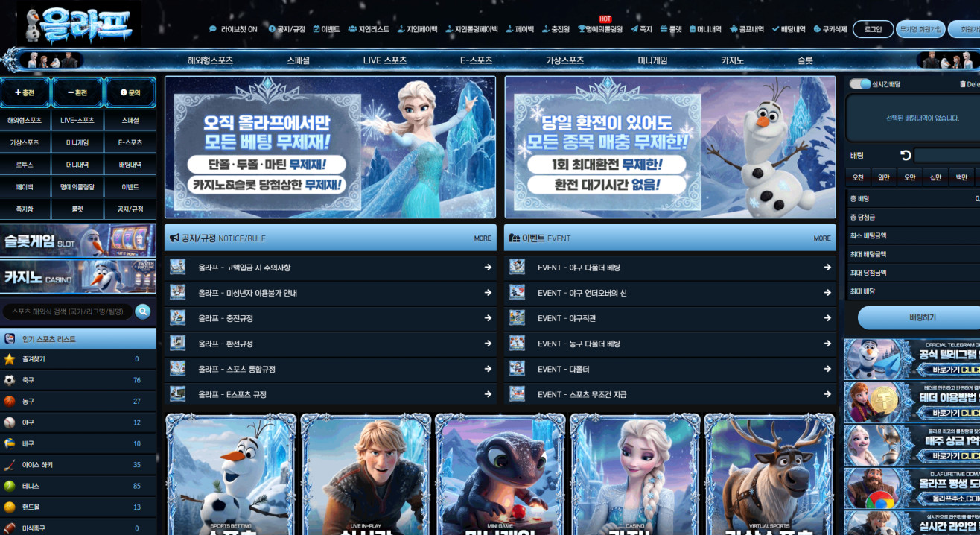The image size is (980, 535).
Task: Click the bet amount reset arrow icon
Action: pos(906,155)
